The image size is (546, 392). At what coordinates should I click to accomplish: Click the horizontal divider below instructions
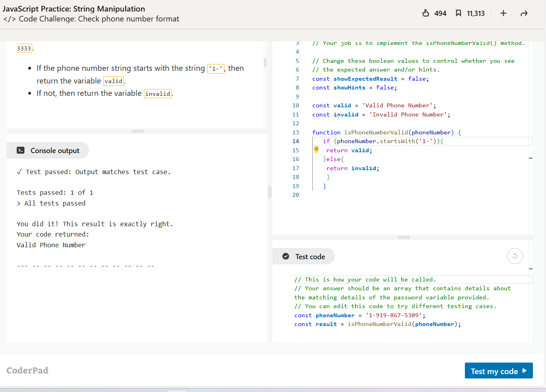137,131
